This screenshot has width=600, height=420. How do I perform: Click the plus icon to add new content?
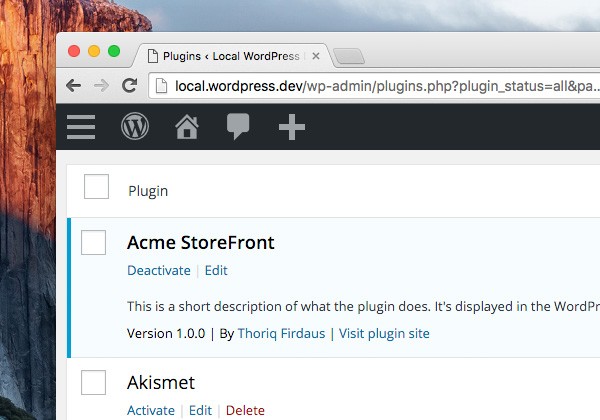[292, 127]
